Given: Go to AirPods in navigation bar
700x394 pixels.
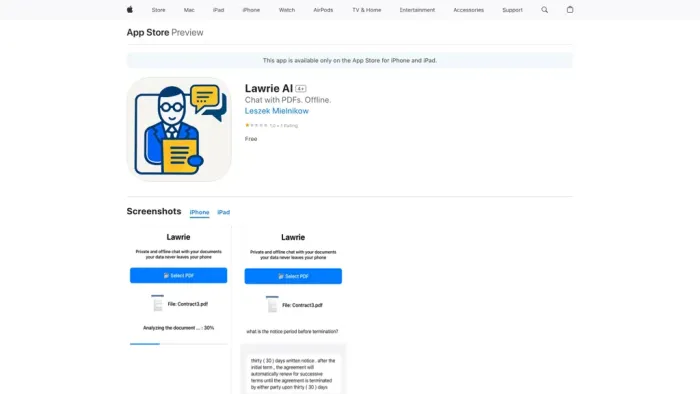Looking at the screenshot, I should click(323, 10).
